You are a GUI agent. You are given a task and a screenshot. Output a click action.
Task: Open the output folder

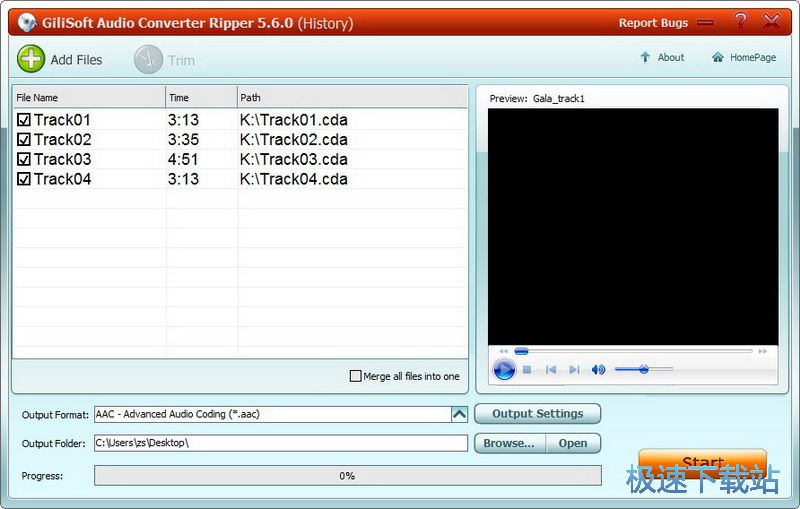573,443
